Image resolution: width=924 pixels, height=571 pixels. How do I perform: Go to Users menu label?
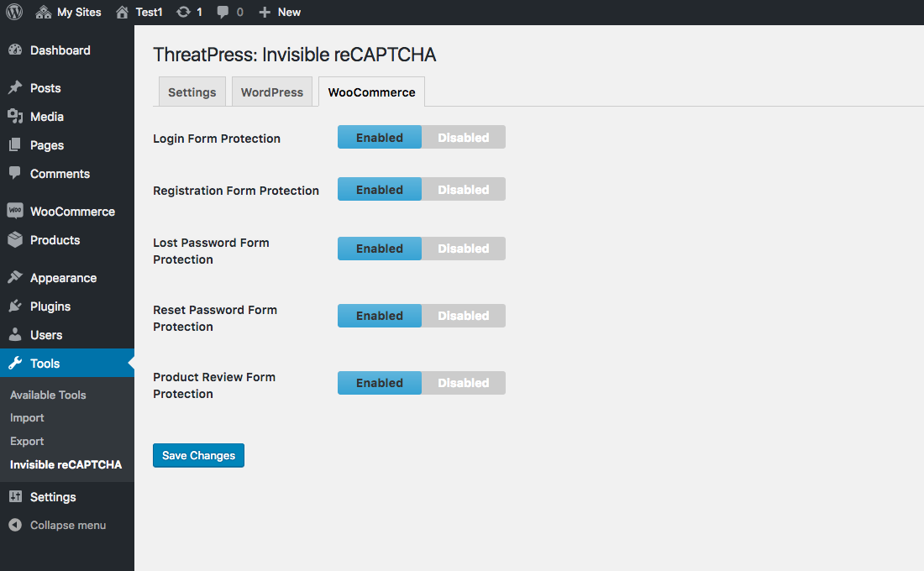(x=46, y=335)
